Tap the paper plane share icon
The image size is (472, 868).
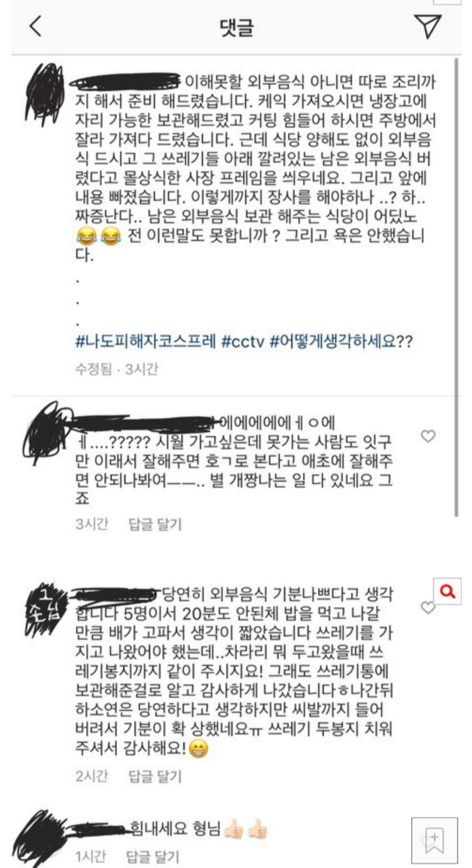point(427,27)
